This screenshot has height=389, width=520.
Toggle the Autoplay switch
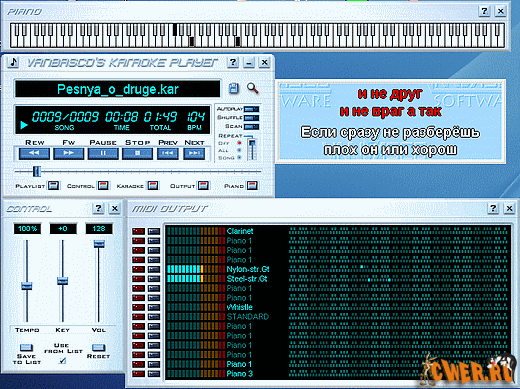tap(251, 109)
